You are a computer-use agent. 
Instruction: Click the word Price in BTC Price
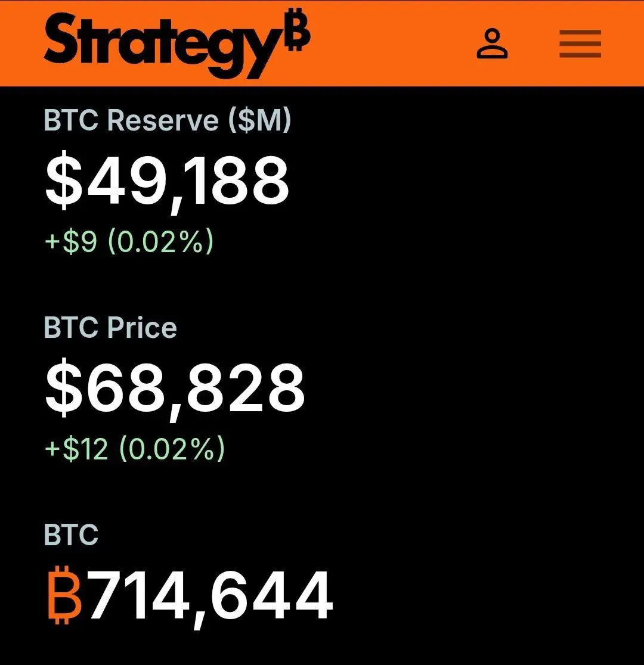tap(142, 327)
